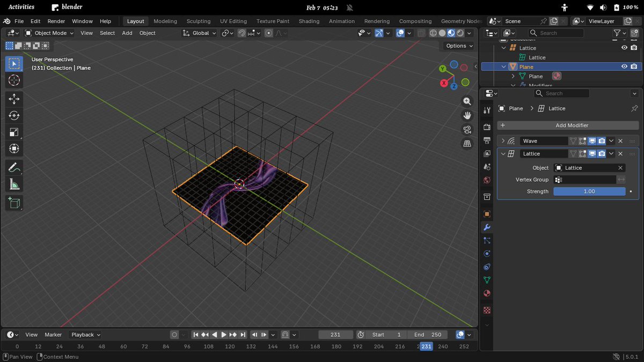Click the Pan view hand icon
Viewport: 644px width, 362px height.
click(467, 115)
